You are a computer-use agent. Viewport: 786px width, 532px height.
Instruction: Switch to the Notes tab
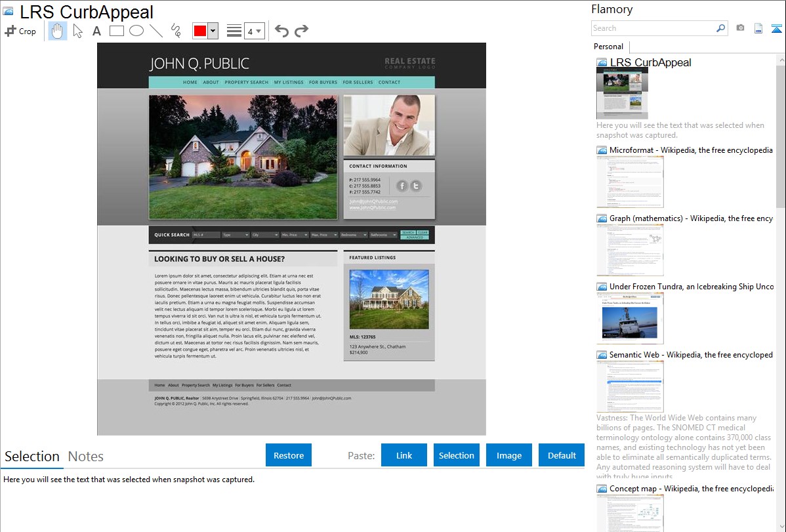85,457
